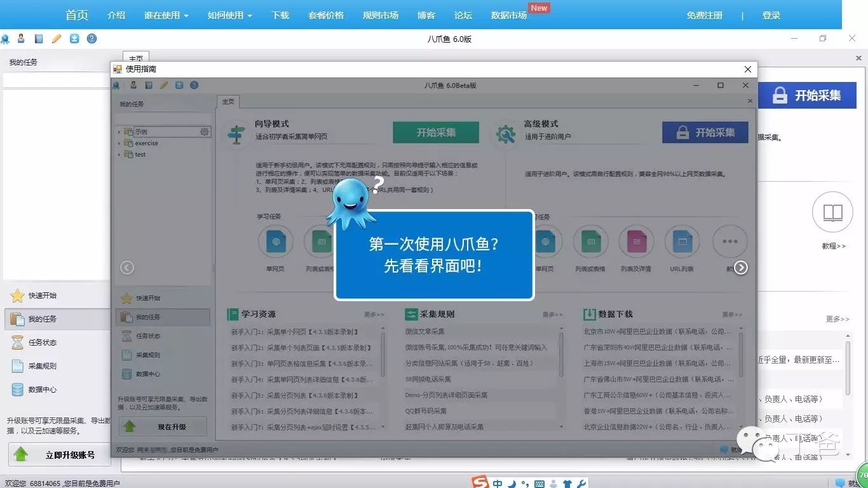
Task: Switch to 主页 tab inside the guide dialog
Action: point(228,102)
